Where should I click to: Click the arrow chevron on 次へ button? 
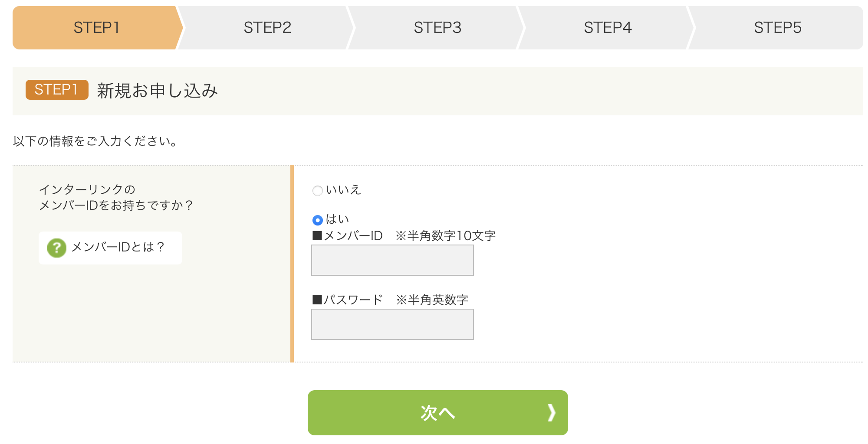coord(551,413)
